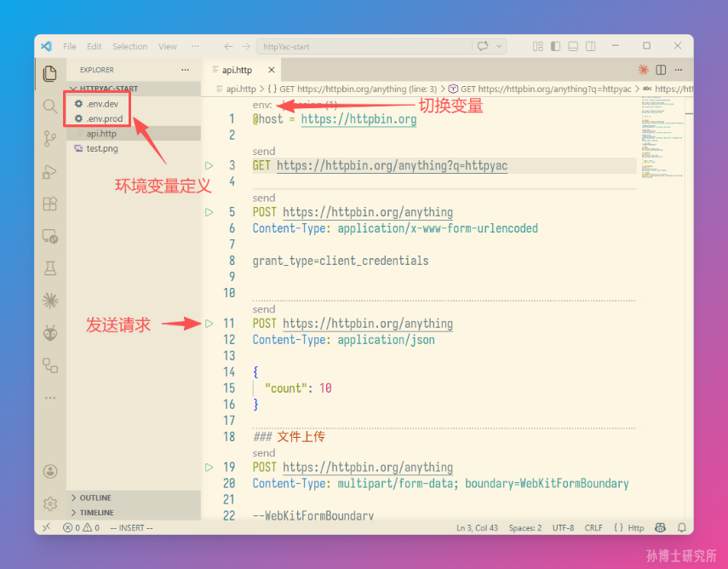This screenshot has width=728, height=569.
Task: Open the chat icon in title bar
Action: point(483,46)
